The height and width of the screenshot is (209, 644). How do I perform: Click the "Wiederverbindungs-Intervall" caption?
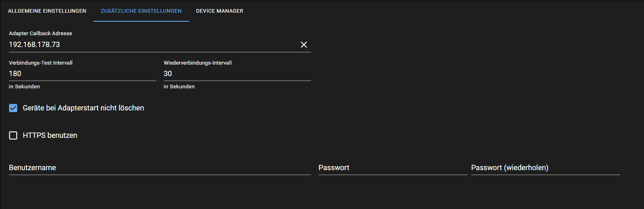coord(198,63)
